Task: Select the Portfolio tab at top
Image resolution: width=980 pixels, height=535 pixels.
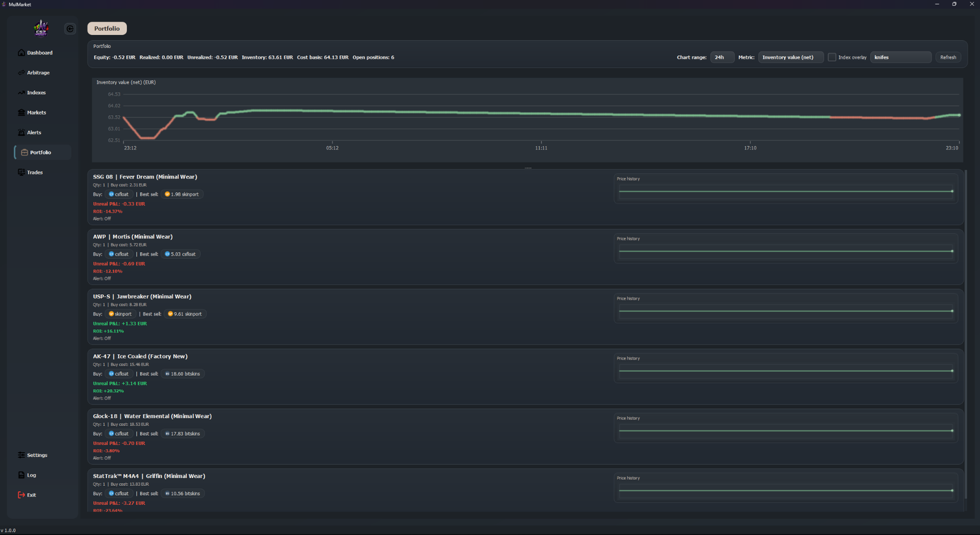Action: [107, 29]
